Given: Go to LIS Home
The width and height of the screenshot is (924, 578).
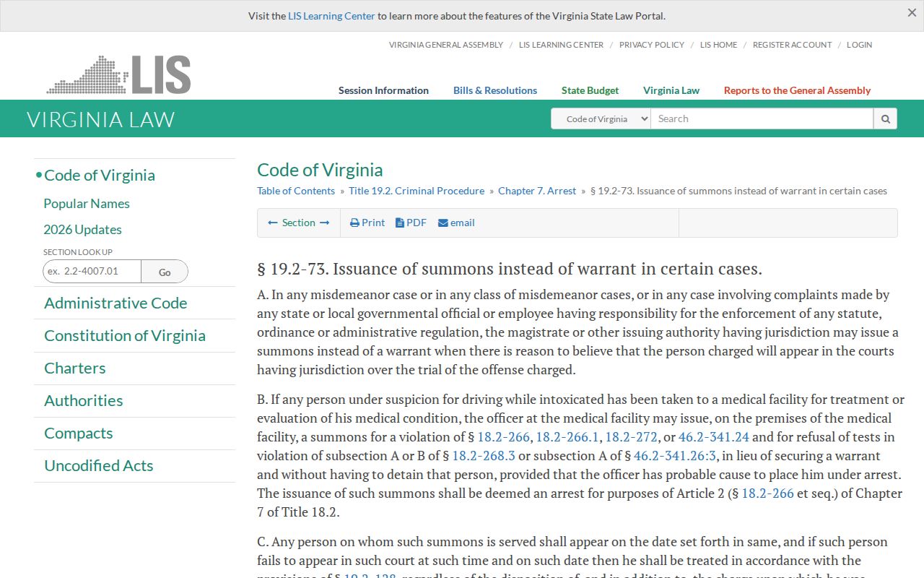Looking at the screenshot, I should coord(719,45).
